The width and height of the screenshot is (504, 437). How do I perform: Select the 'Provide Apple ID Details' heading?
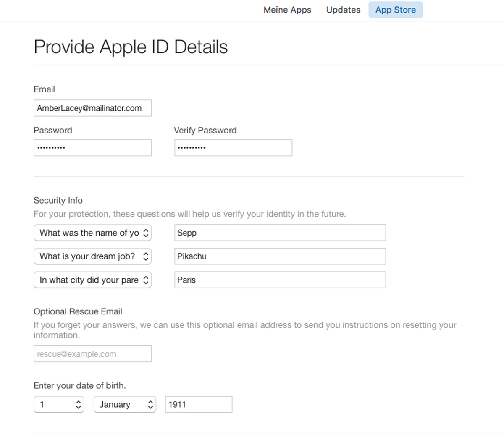(x=131, y=47)
